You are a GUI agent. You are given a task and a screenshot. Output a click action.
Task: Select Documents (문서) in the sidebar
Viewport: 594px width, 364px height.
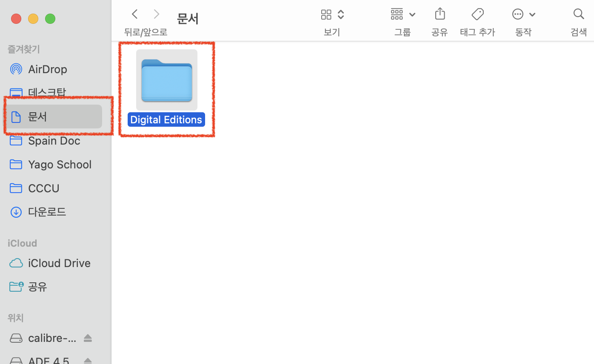[x=54, y=117]
